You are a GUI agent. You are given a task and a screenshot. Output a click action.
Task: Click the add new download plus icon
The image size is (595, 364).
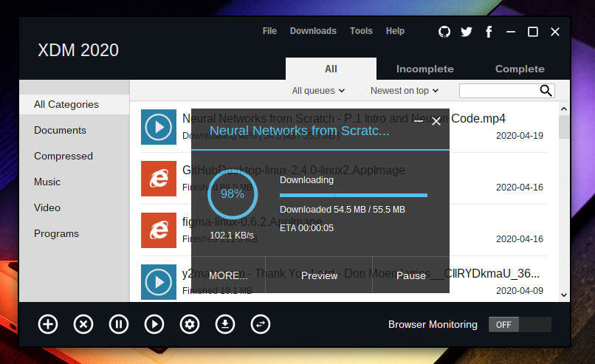pyautogui.click(x=48, y=324)
